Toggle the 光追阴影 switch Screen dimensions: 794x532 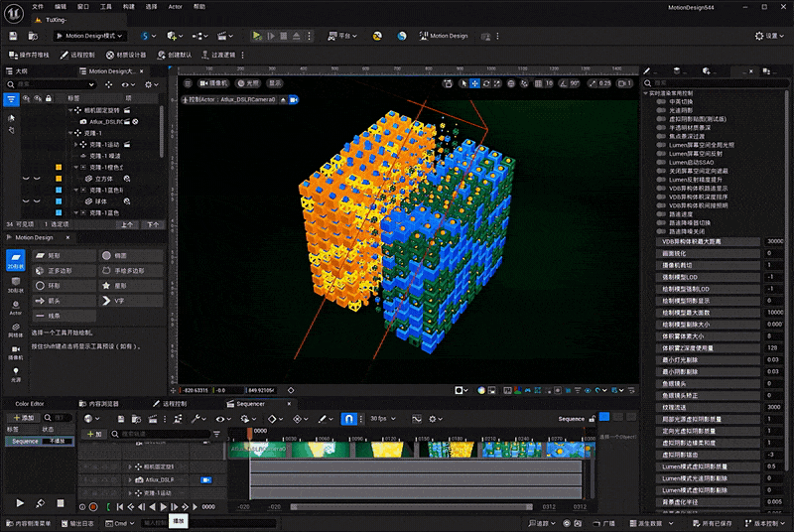click(661, 110)
